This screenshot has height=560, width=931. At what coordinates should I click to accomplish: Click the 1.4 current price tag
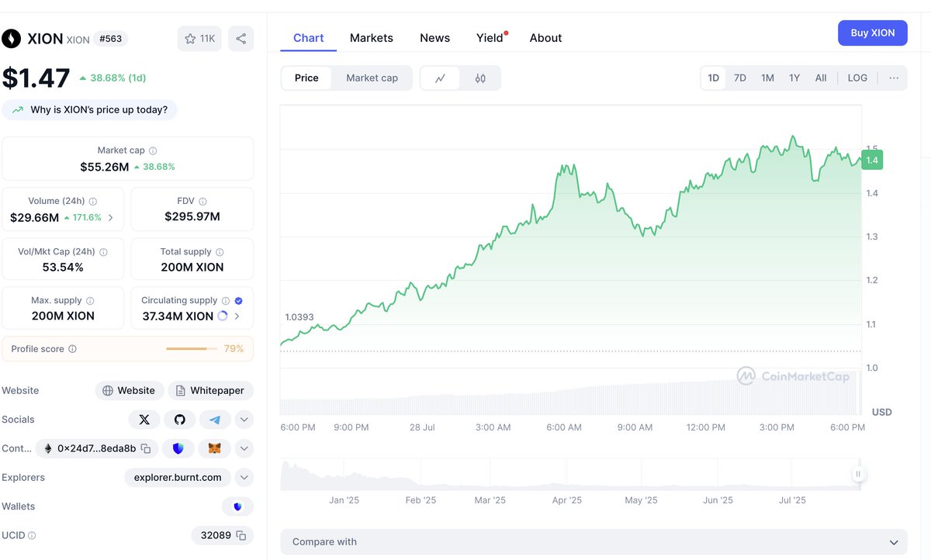coord(872,160)
